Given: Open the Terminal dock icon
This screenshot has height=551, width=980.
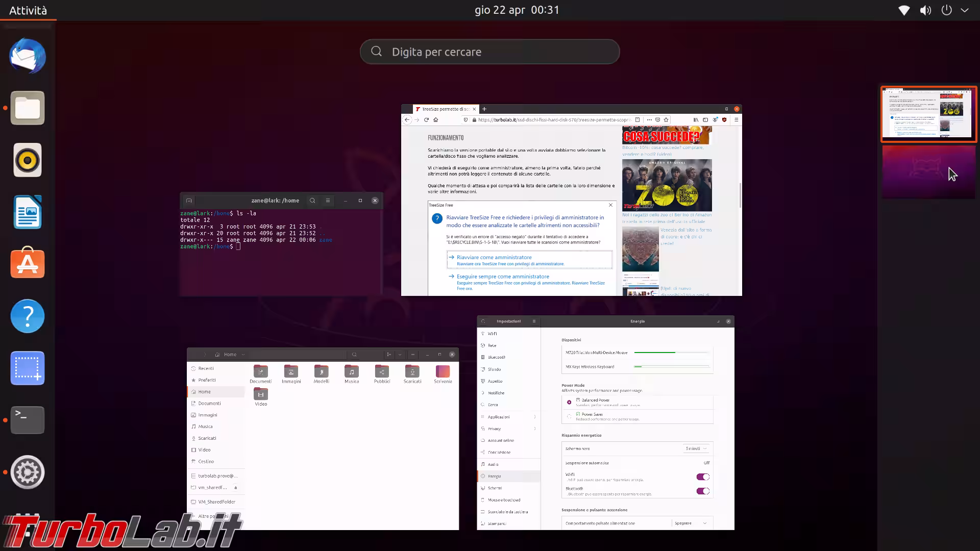Looking at the screenshot, I should (28, 420).
